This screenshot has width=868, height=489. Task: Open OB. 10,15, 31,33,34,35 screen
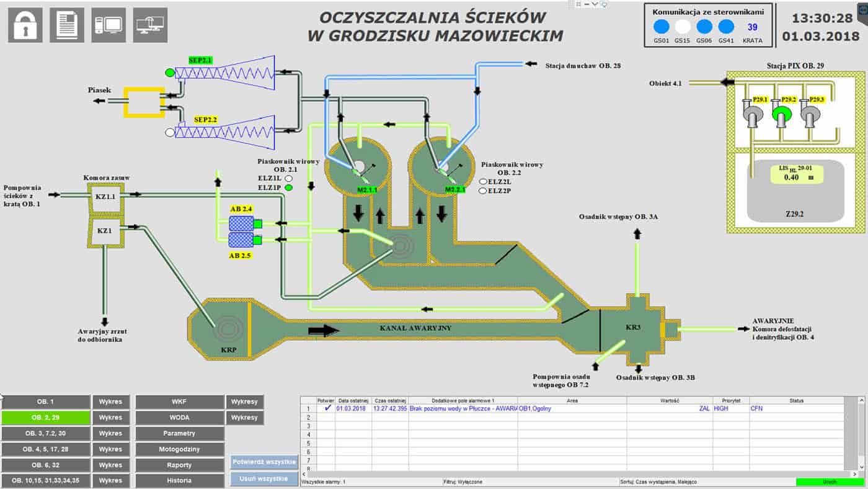point(45,480)
